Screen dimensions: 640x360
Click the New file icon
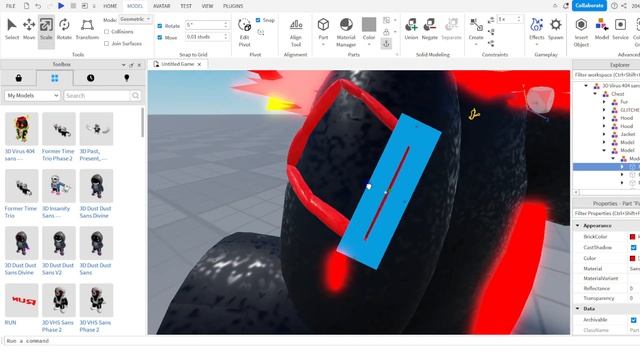coord(26,6)
